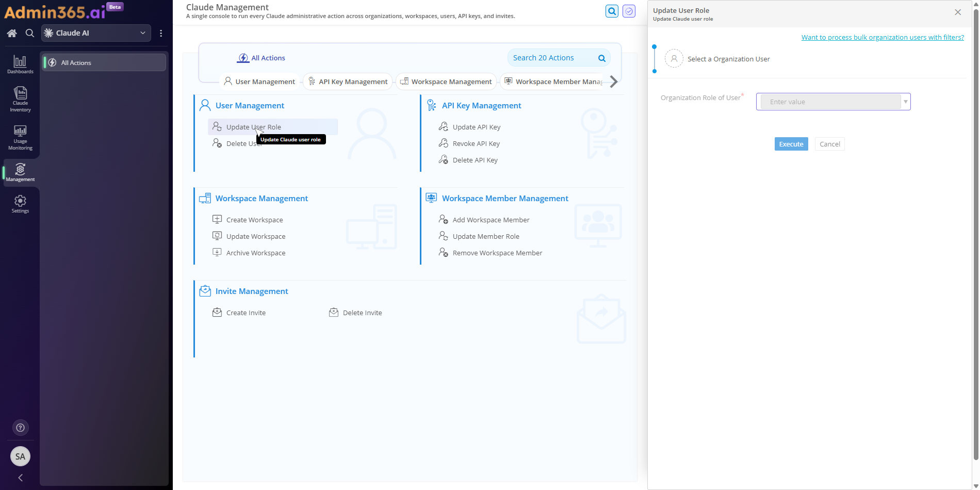
Task: Choose Select a Organization User step
Action: [717, 59]
